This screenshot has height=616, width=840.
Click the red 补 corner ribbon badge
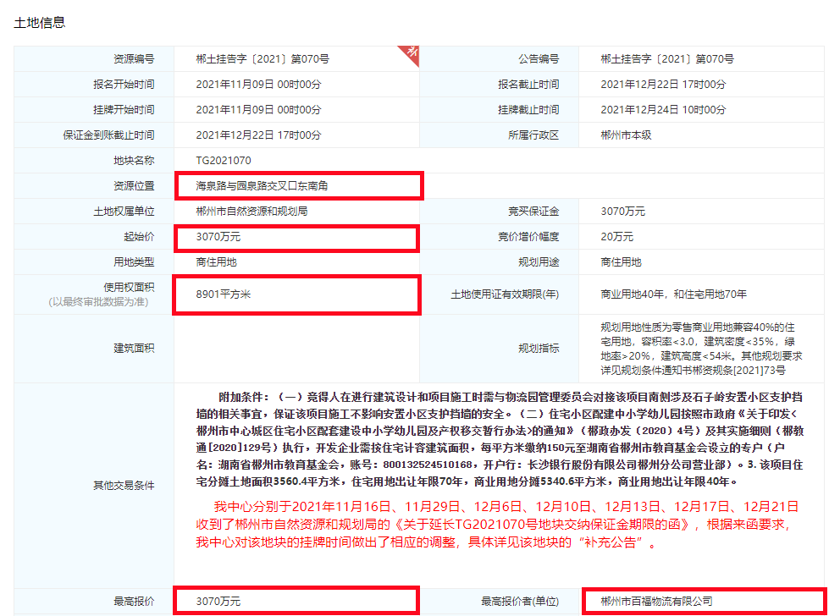pyautogui.click(x=411, y=54)
